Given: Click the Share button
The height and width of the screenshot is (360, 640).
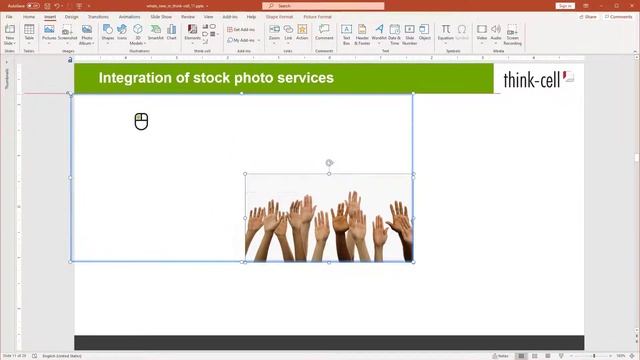Looking at the screenshot, I should pos(588,17).
